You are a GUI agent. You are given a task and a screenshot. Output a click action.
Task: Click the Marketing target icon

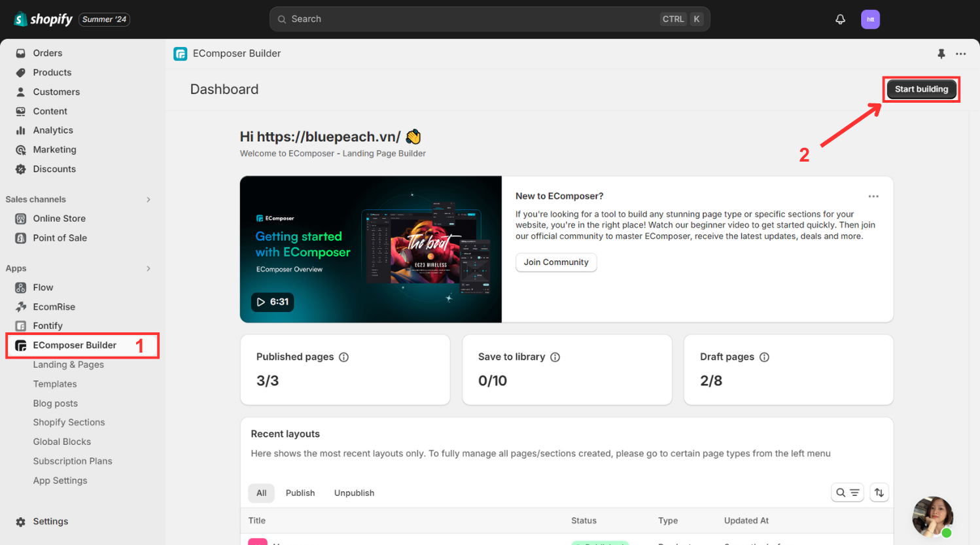pyautogui.click(x=21, y=150)
